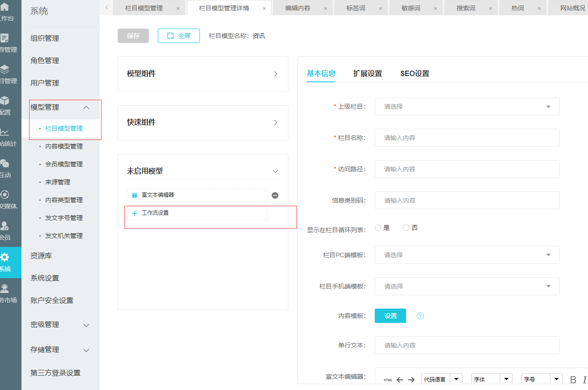
Task: Click the workbench home icon in sidebar
Action: [4, 7]
